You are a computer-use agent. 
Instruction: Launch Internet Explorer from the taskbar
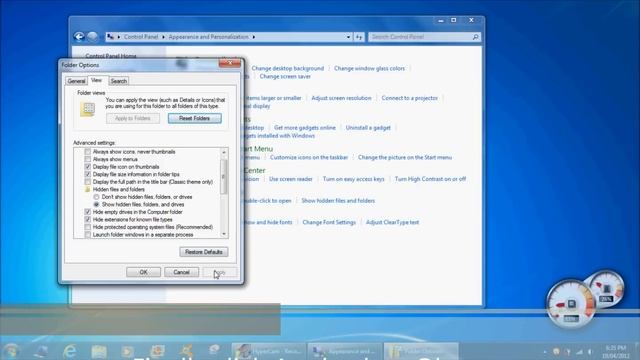click(x=70, y=351)
